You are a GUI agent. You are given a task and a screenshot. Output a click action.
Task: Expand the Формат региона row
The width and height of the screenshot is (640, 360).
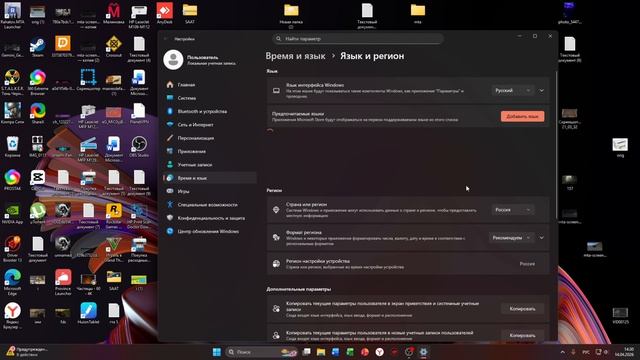point(542,238)
